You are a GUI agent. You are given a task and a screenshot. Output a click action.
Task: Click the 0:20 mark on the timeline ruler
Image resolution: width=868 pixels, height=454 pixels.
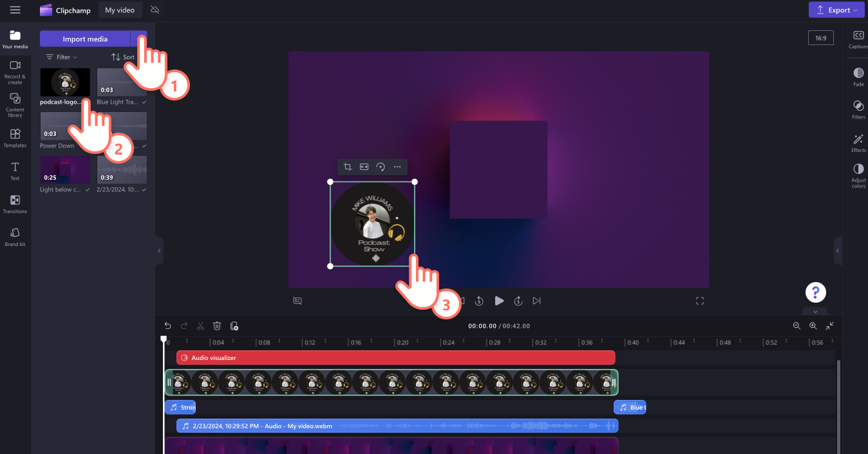(402, 342)
